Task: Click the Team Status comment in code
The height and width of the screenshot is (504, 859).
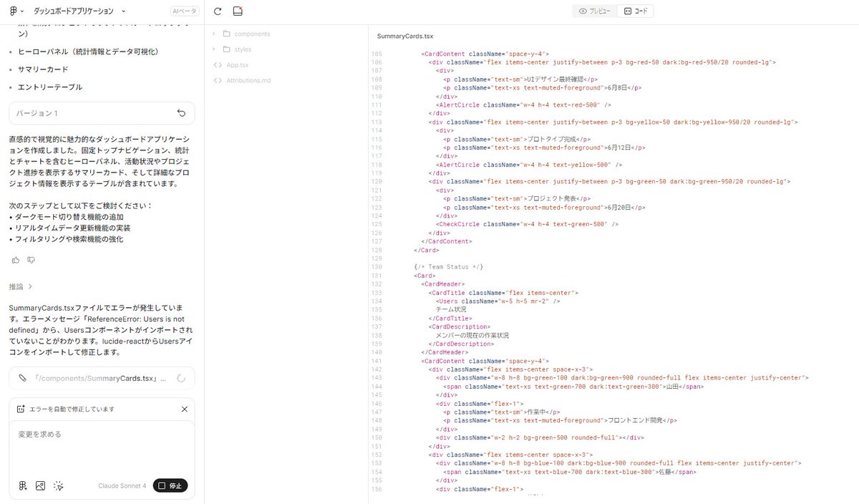Action: click(x=449, y=267)
